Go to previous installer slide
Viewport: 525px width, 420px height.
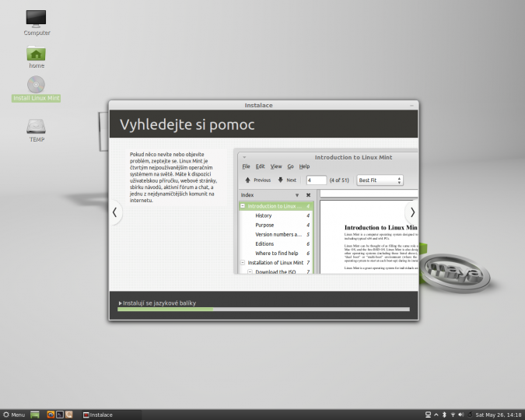click(x=115, y=212)
